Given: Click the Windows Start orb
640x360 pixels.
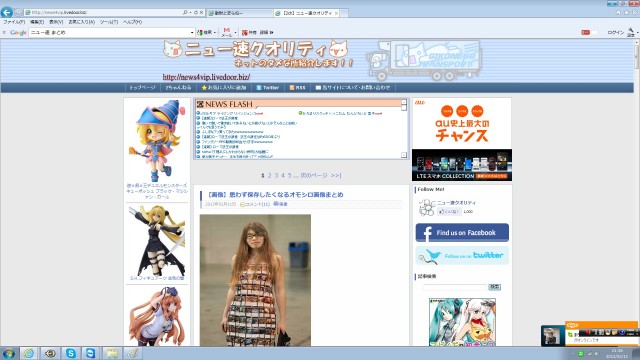Looking at the screenshot, I should (x=8, y=353).
